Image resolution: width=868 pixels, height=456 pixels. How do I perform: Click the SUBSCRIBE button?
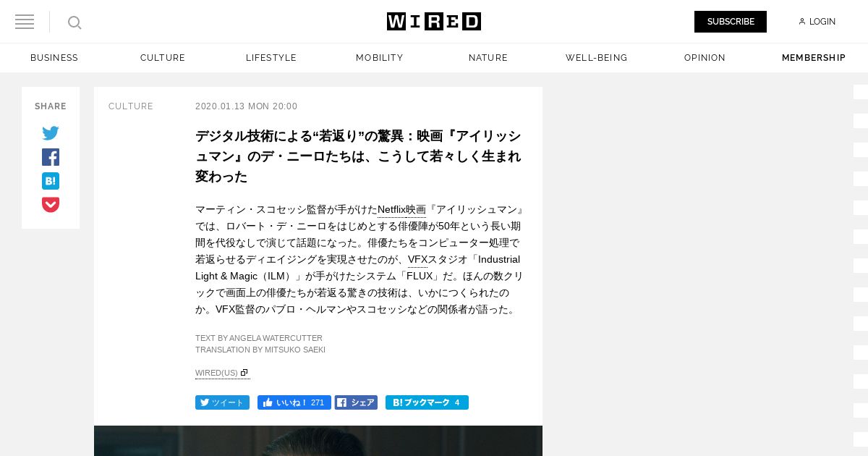pyautogui.click(x=731, y=22)
